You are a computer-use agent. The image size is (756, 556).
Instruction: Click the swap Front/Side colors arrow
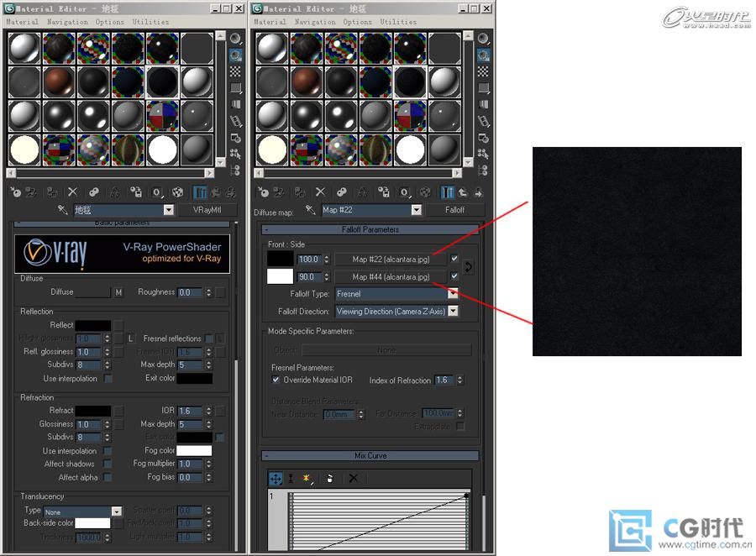coord(469,267)
